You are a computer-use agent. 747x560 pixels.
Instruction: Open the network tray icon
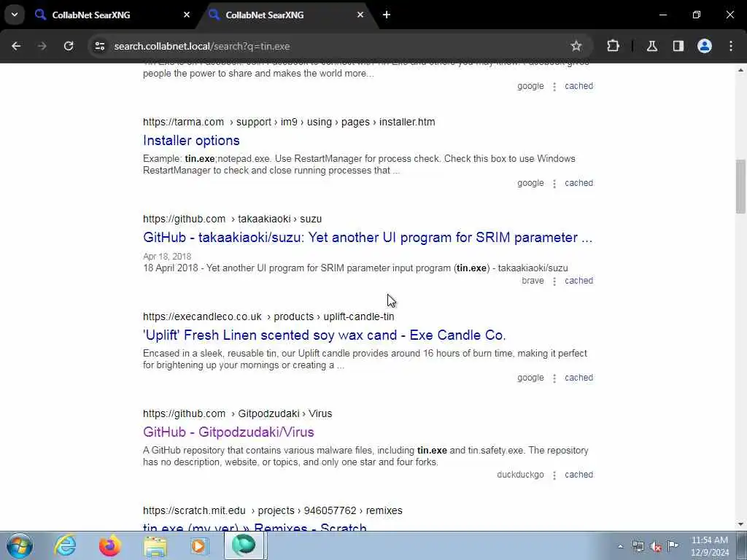pyautogui.click(x=638, y=547)
